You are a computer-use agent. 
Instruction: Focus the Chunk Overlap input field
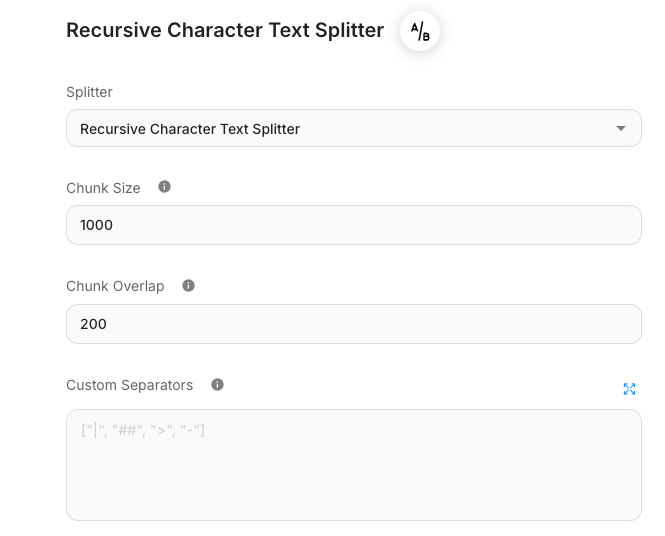click(x=353, y=324)
